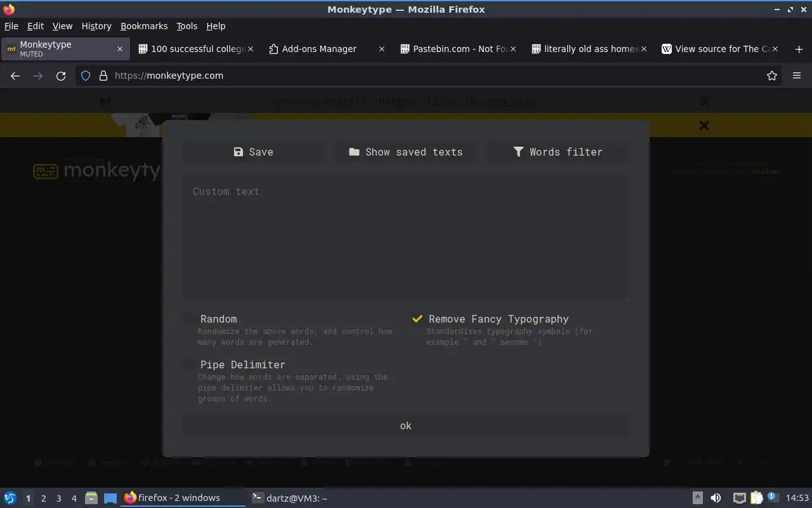812x508 pixels.
Task: Close the literally old ass homework tab
Action: tap(644, 49)
